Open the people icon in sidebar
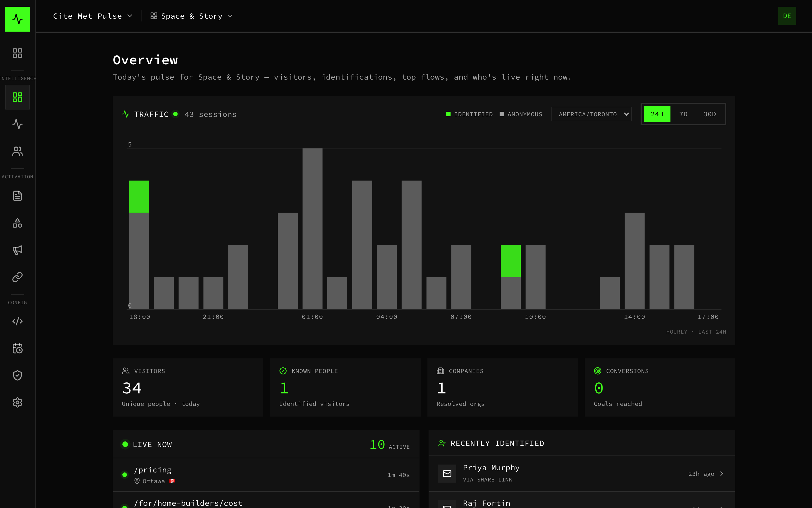Screen dimensions: 812x508 [17, 151]
